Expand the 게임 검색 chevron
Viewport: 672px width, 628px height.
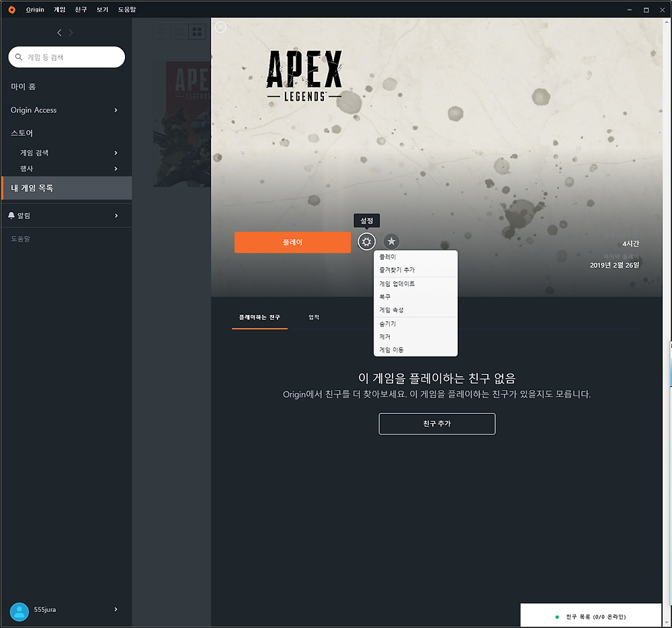click(x=116, y=153)
